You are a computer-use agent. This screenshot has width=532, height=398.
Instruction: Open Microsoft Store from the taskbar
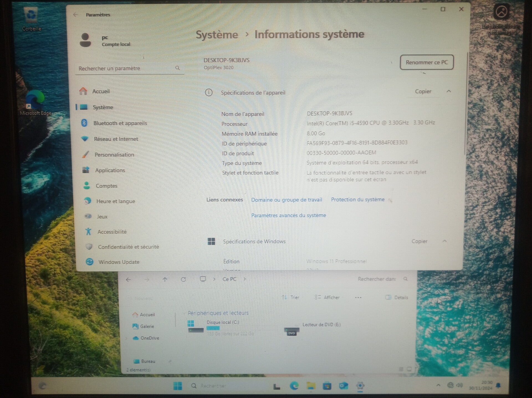coord(327,386)
